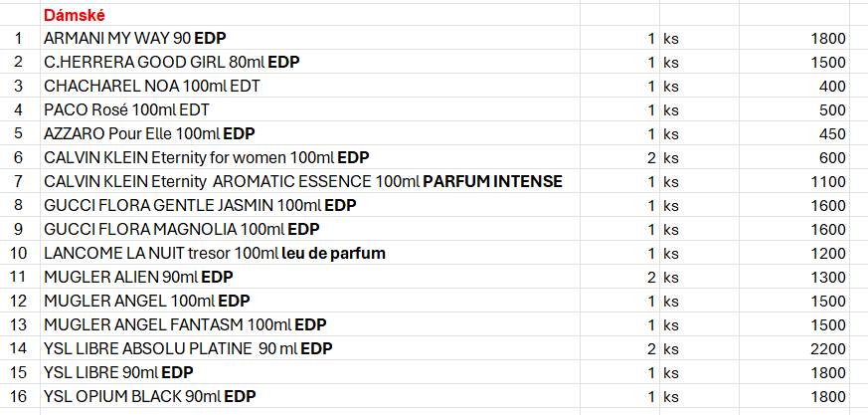Select the price cell showing 2200
The width and height of the screenshot is (868, 415).
point(793,347)
